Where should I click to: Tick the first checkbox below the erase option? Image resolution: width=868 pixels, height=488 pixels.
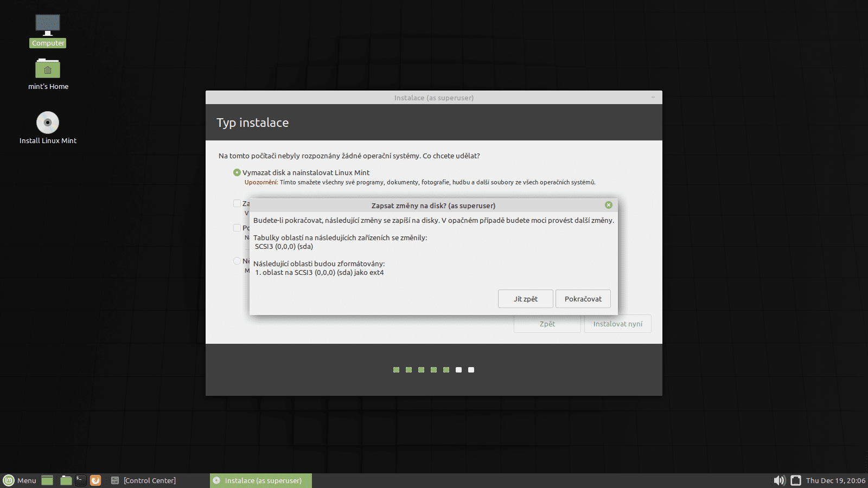point(237,203)
